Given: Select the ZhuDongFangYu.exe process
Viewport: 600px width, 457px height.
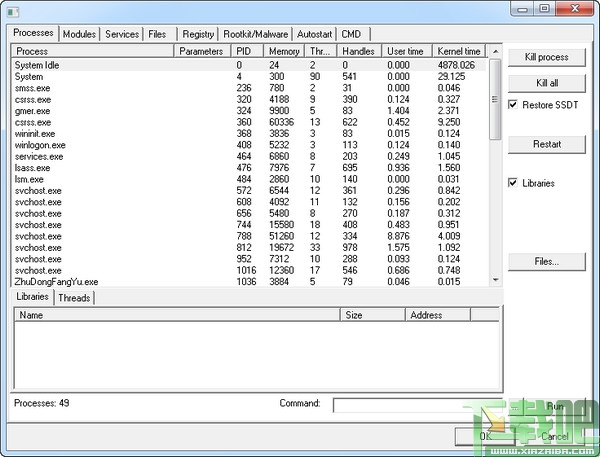Looking at the screenshot, I should (250, 282).
